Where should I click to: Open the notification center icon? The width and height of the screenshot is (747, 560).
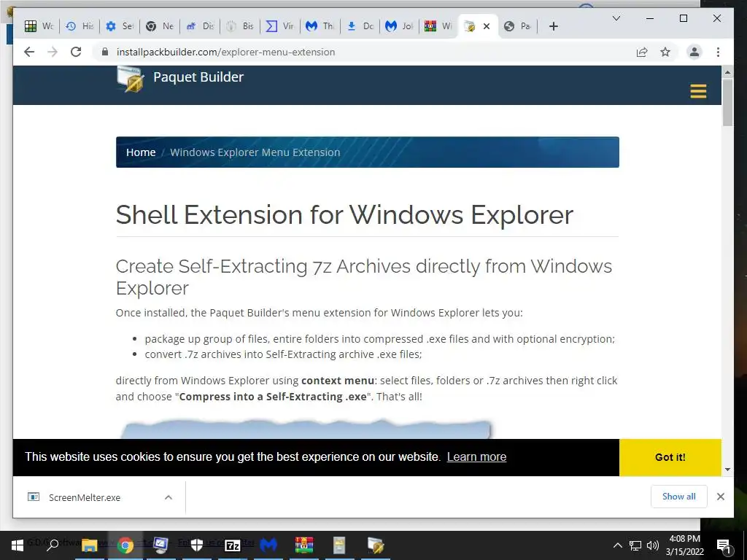pos(723,545)
